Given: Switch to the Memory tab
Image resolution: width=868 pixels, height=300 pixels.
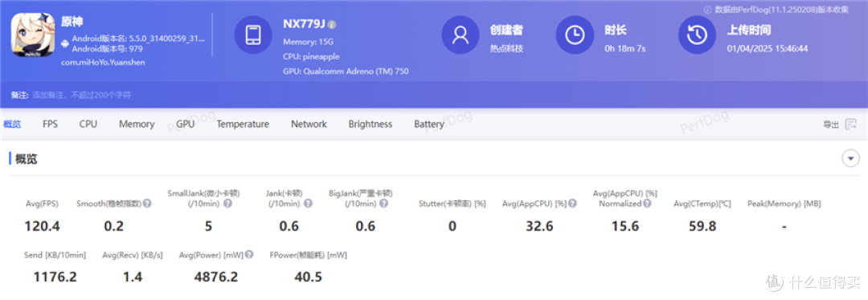Looking at the screenshot, I should click(137, 124).
